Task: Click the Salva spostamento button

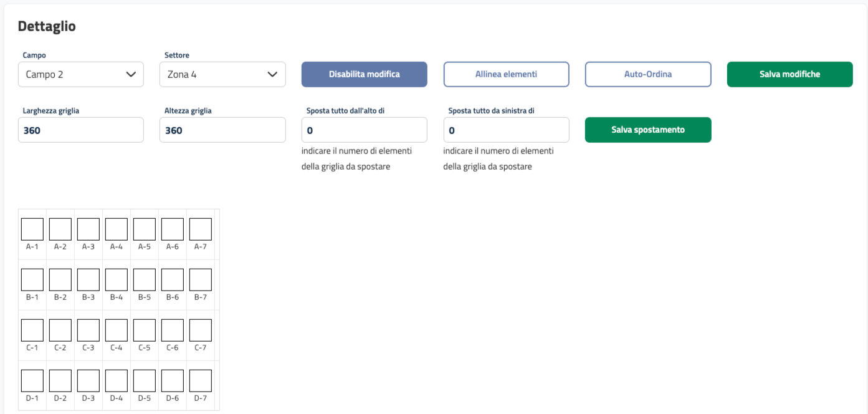Action: click(647, 130)
